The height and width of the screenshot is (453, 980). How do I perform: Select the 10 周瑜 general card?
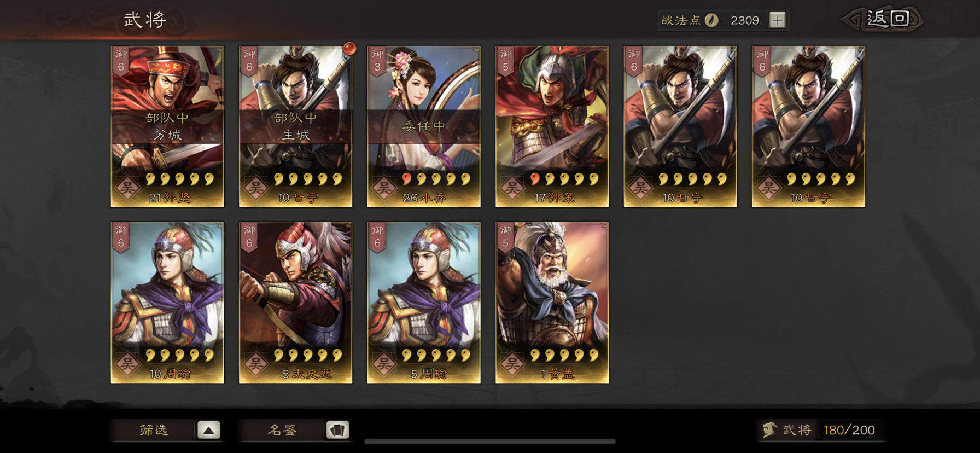click(167, 303)
